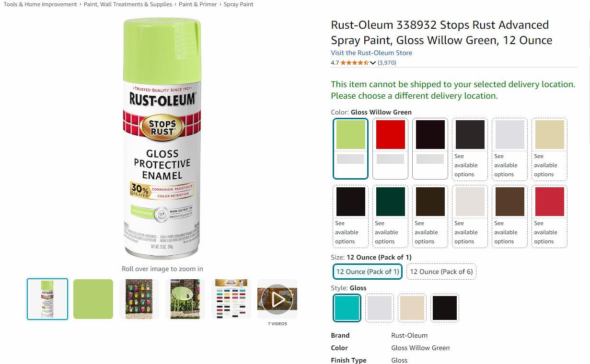This screenshot has height=364, width=590.
Task: Select 12 Ounce (Pack of 6) size
Action: 441,272
